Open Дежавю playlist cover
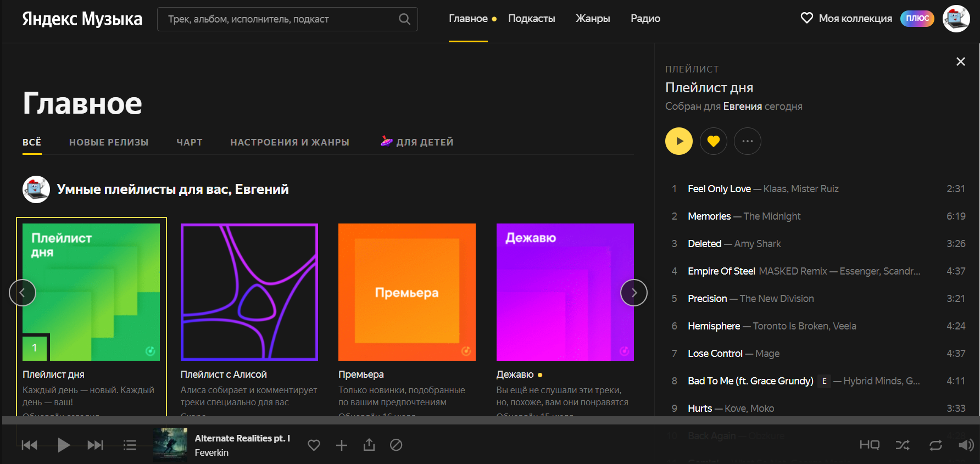Viewport: 980px width, 464px height. (x=565, y=292)
